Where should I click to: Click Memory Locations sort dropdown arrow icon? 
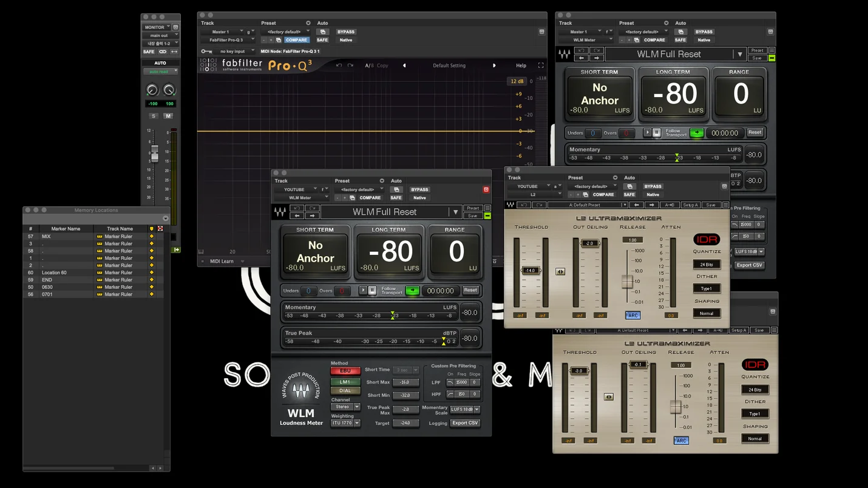[165, 219]
